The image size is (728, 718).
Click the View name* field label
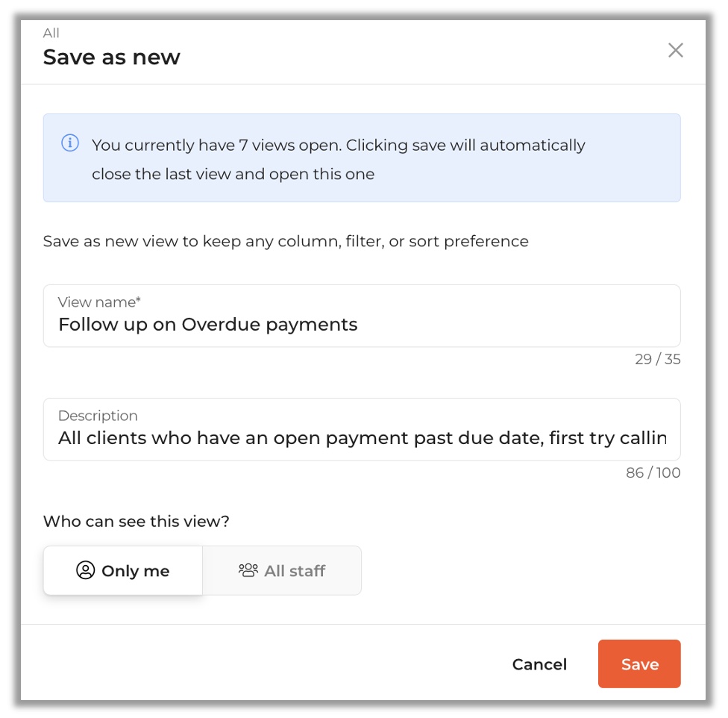(99, 302)
